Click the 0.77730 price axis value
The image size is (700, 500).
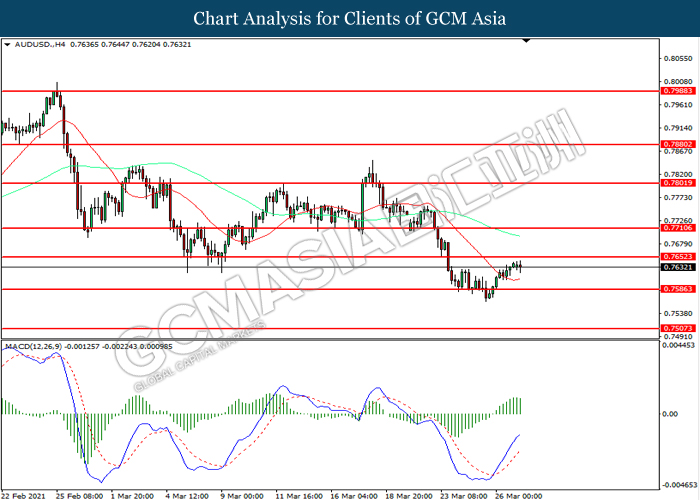[x=678, y=198]
